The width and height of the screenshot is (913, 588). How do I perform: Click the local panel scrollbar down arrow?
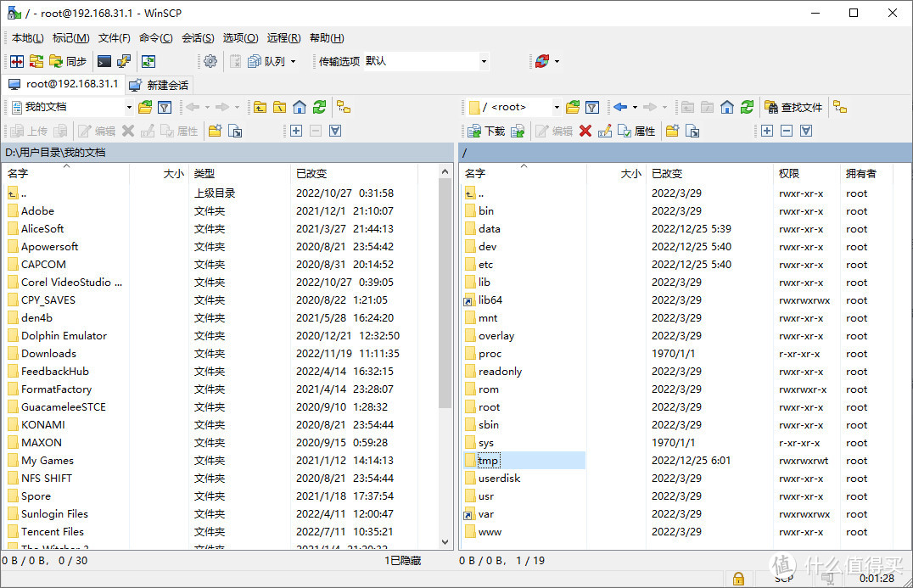pyautogui.click(x=445, y=541)
